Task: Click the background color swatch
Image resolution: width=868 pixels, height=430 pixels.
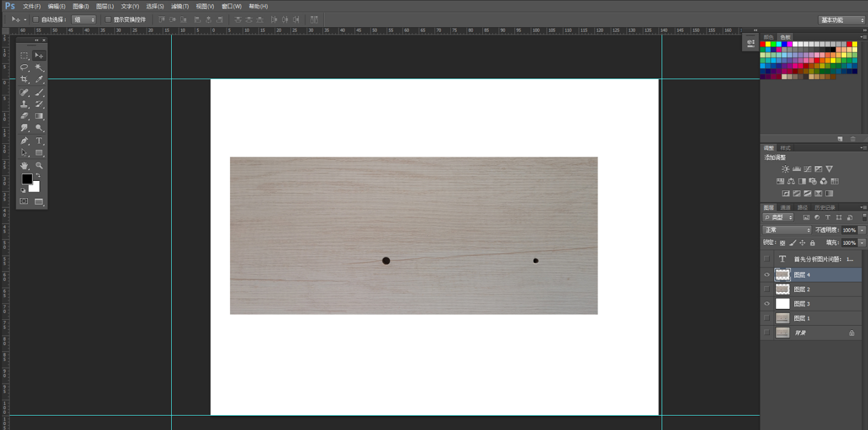Action: tap(36, 188)
